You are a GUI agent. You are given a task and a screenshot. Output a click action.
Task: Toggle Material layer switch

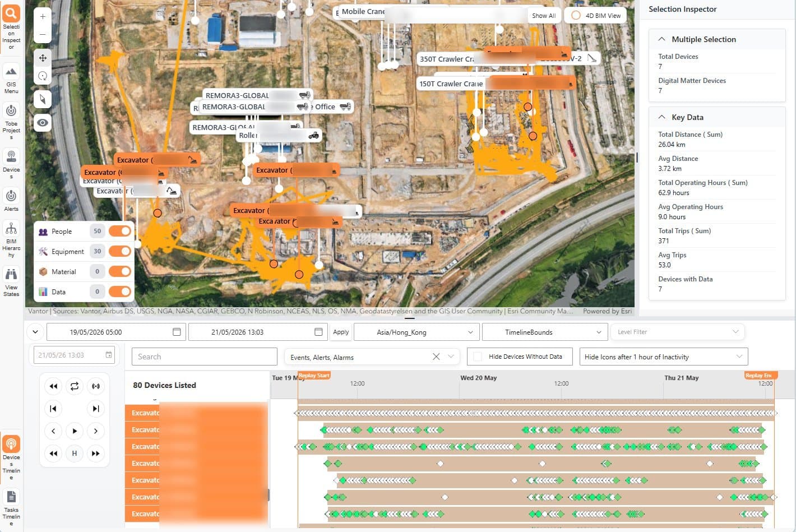point(119,271)
